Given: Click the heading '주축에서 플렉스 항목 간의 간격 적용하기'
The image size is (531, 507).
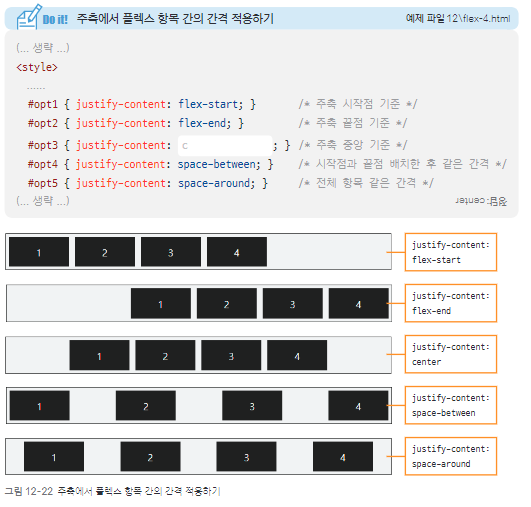Looking at the screenshot, I should click(x=175, y=18).
